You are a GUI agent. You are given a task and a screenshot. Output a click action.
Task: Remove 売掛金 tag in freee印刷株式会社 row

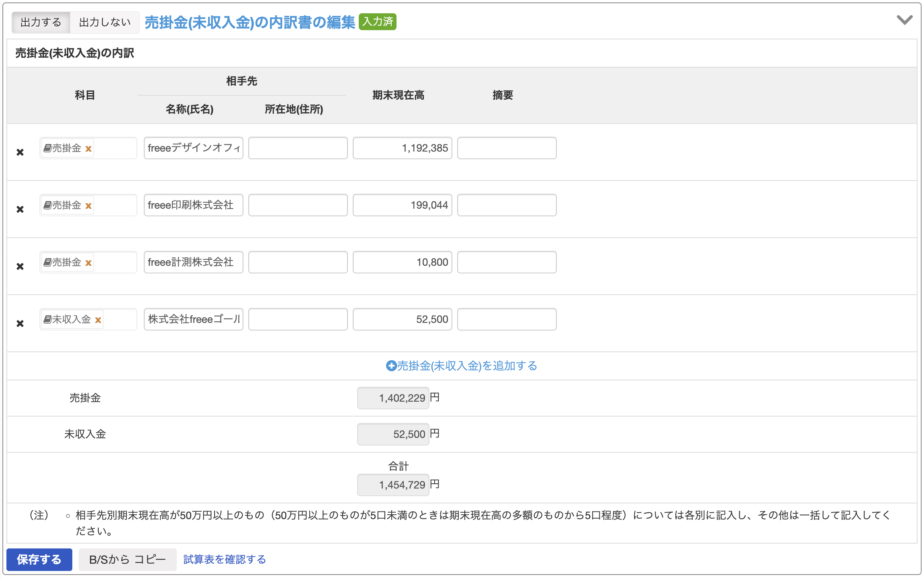tap(88, 206)
